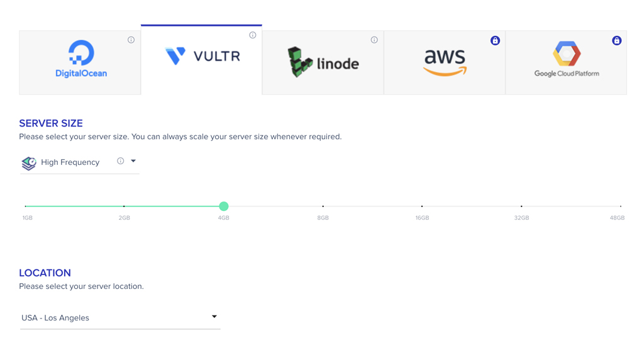Image resolution: width=644 pixels, height=350 pixels.
Task: Click the green 4GB slider handle
Action: coord(223,206)
